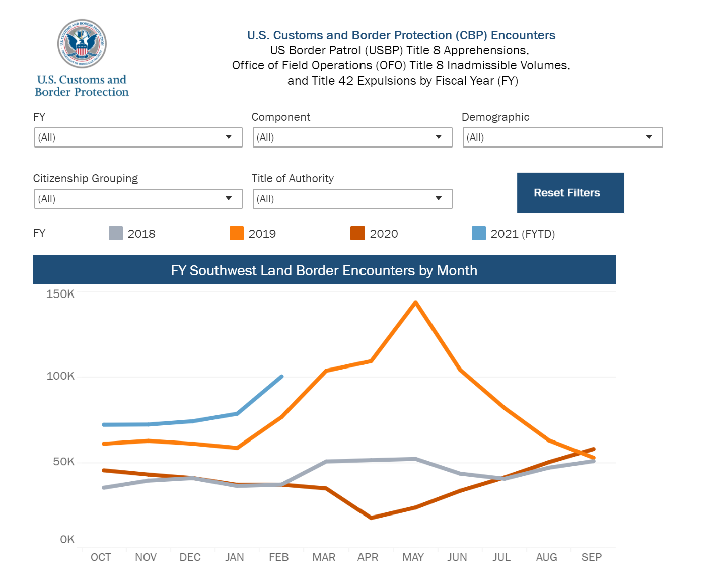Image resolution: width=720 pixels, height=588 pixels.
Task: Click the U.S. Customs and Border Protection logo text
Action: pos(82,86)
